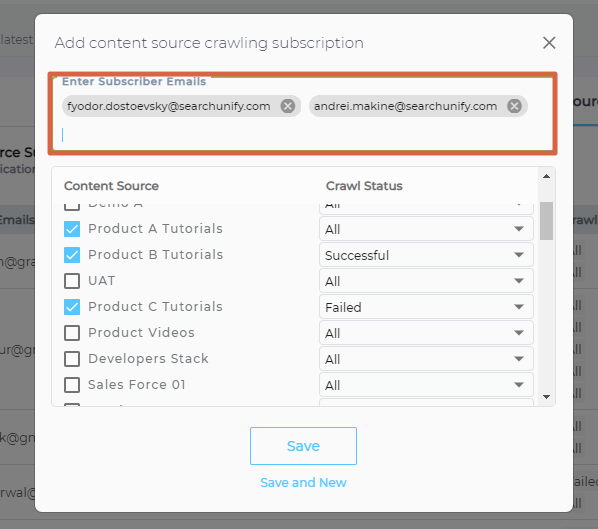The image size is (598, 529).
Task: Tick the Developers Stack checkbox
Action: coord(72,359)
